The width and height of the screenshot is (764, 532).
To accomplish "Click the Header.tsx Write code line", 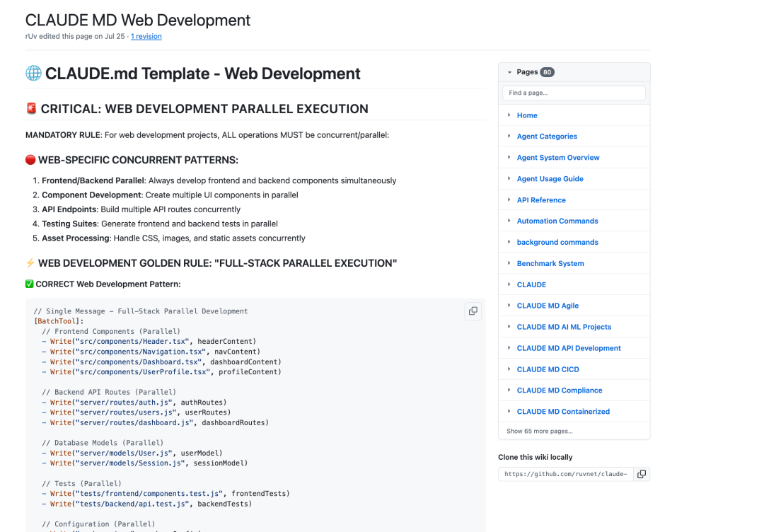I will point(149,342).
